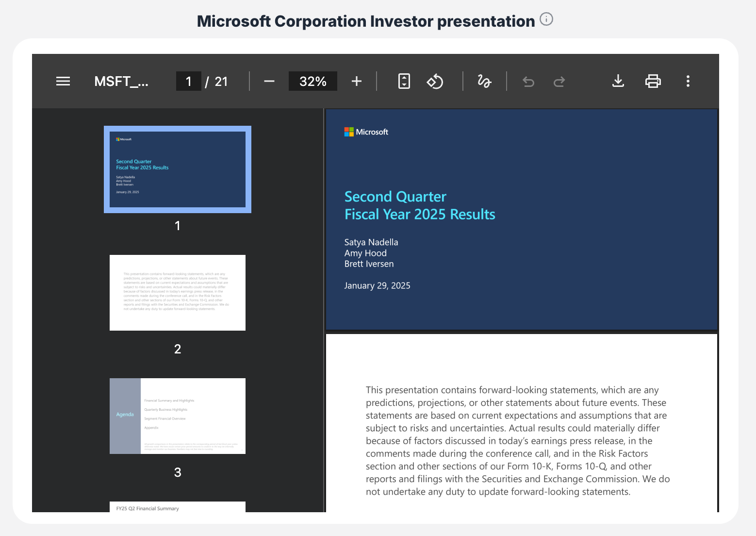This screenshot has height=536, width=756.
Task: Rotate the document counterclockwise
Action: click(435, 81)
